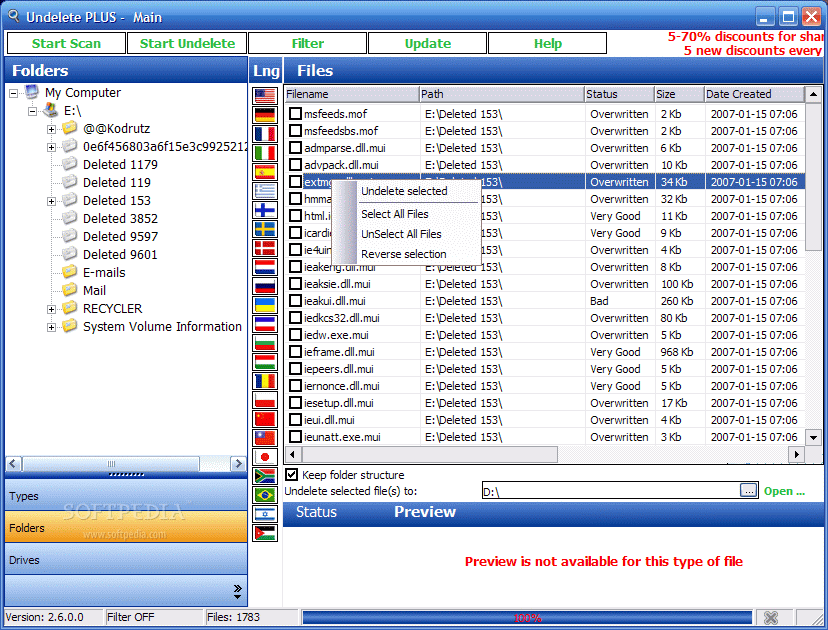Expand the Deleted 153 folder
This screenshot has width=828, height=630.
point(51,201)
